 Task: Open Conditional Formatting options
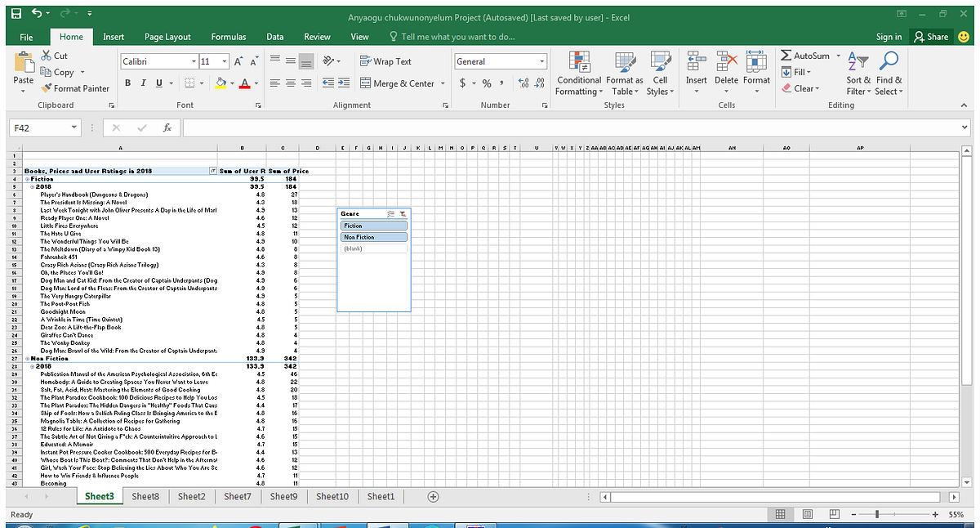[579, 74]
